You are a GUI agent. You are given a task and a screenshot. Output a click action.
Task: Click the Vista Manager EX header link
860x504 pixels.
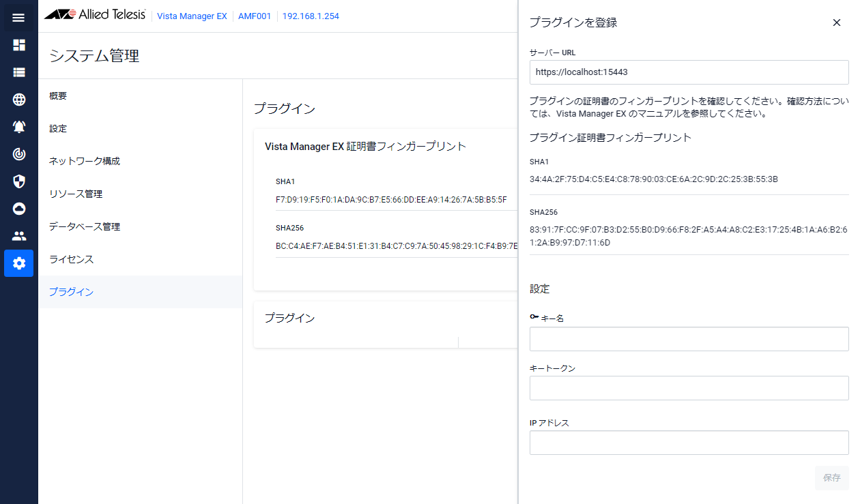192,16
